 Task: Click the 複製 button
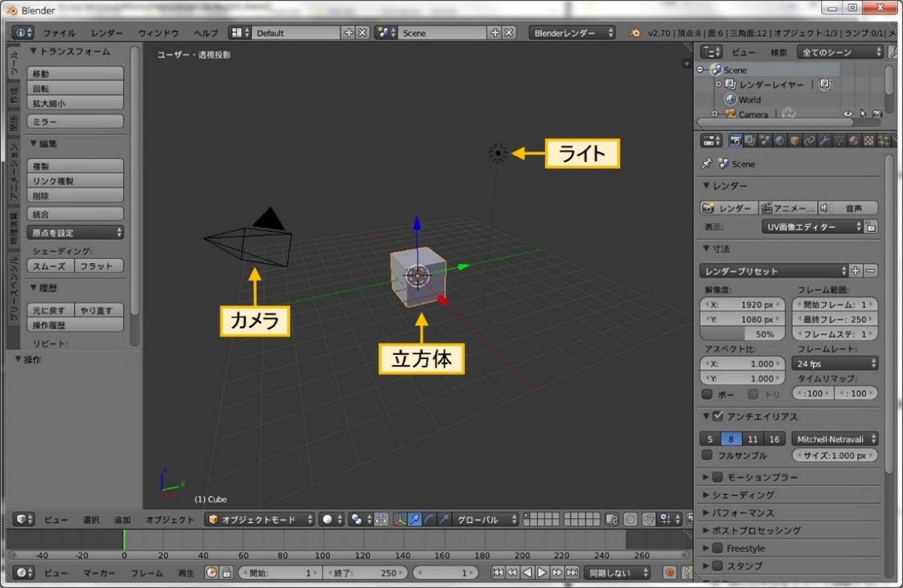[x=75, y=166]
